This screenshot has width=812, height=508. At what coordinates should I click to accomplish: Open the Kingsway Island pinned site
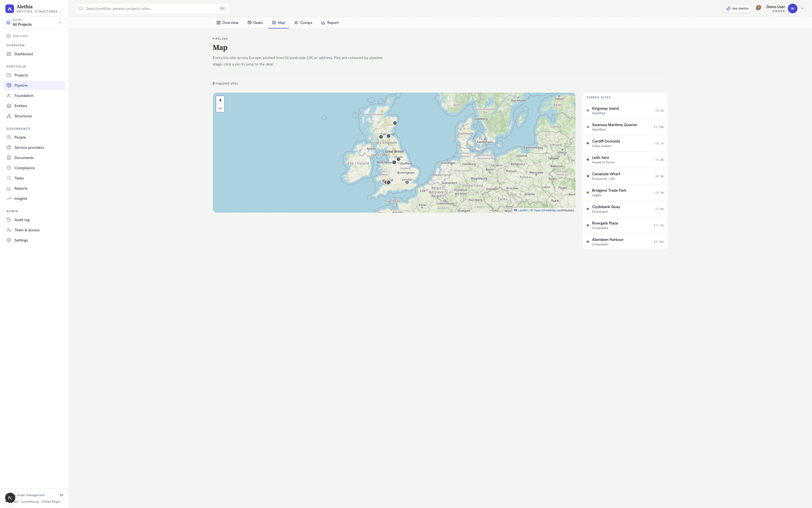tap(625, 110)
